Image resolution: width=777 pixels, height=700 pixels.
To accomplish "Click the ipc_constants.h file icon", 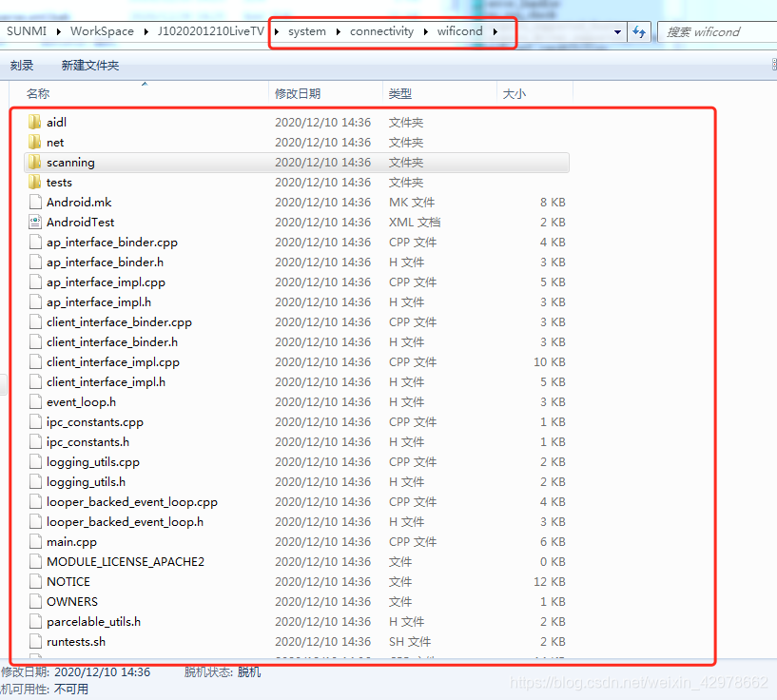I will 35,441.
